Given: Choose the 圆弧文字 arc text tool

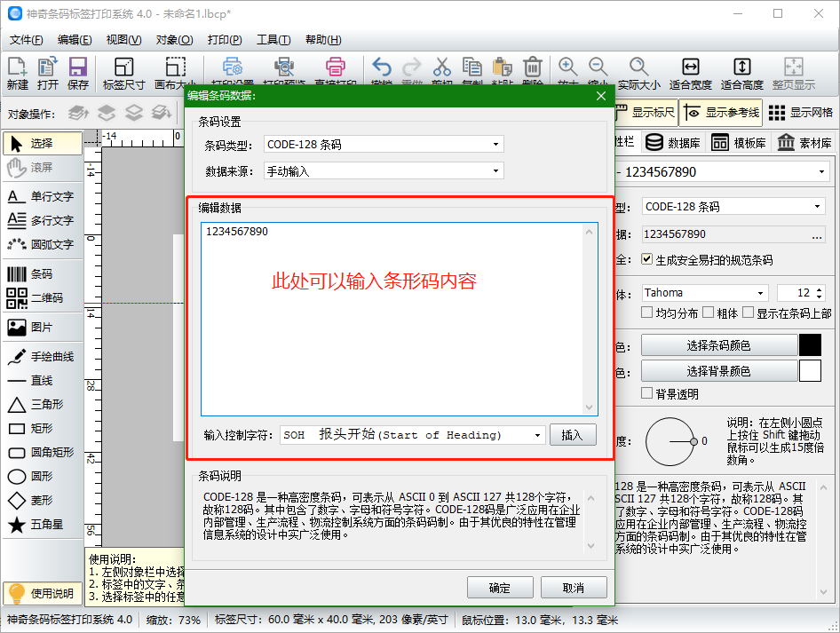Looking at the screenshot, I should click(43, 244).
